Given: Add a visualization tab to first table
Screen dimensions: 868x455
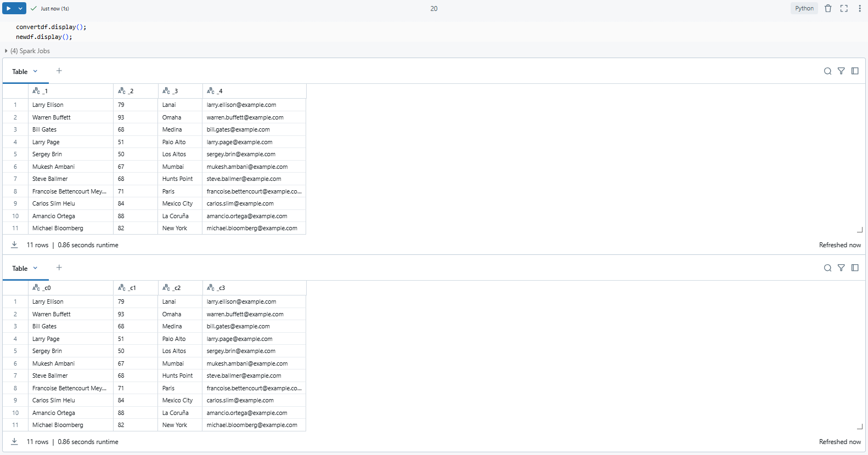Looking at the screenshot, I should 59,71.
